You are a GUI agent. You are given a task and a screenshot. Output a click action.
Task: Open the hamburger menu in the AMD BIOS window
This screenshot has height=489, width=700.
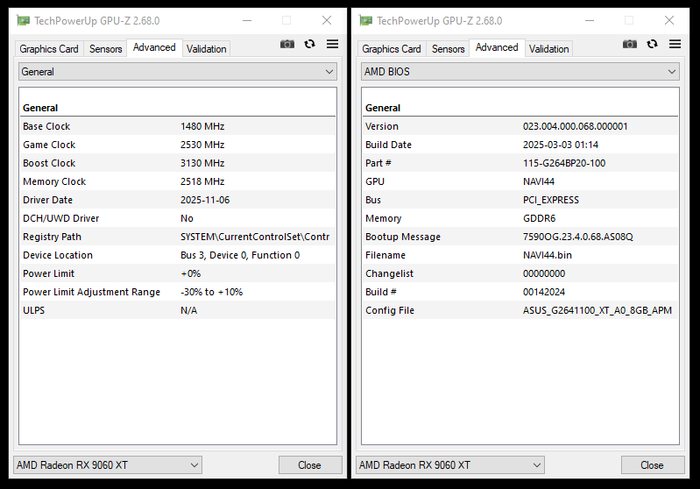pos(675,44)
